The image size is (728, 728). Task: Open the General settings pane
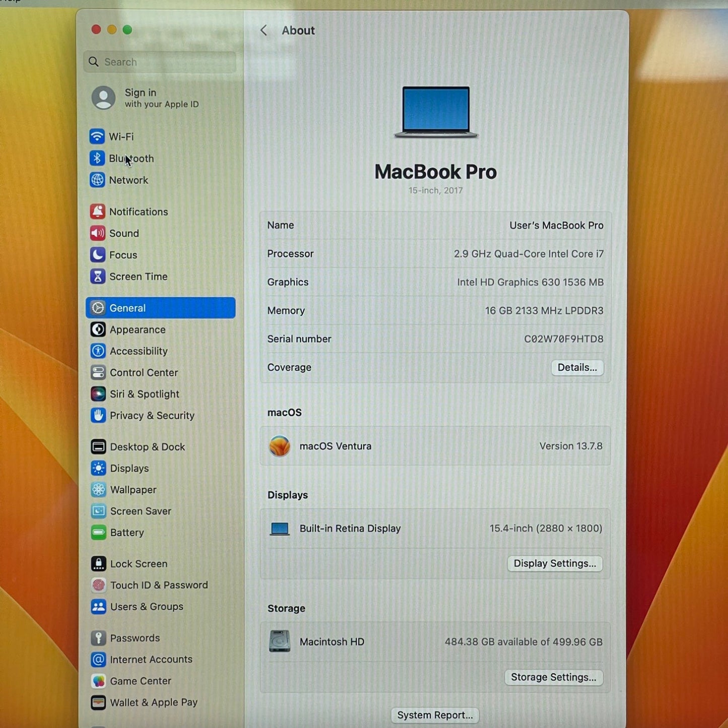pos(161,308)
